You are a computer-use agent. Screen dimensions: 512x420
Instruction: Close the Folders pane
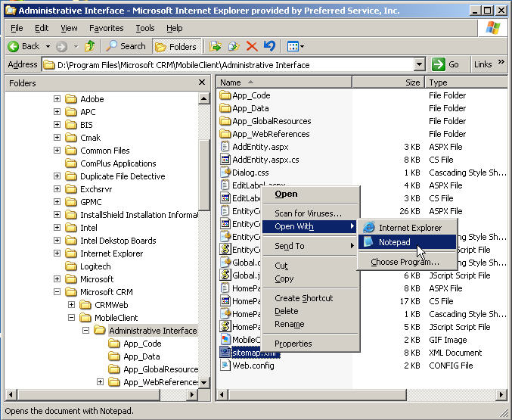point(202,82)
